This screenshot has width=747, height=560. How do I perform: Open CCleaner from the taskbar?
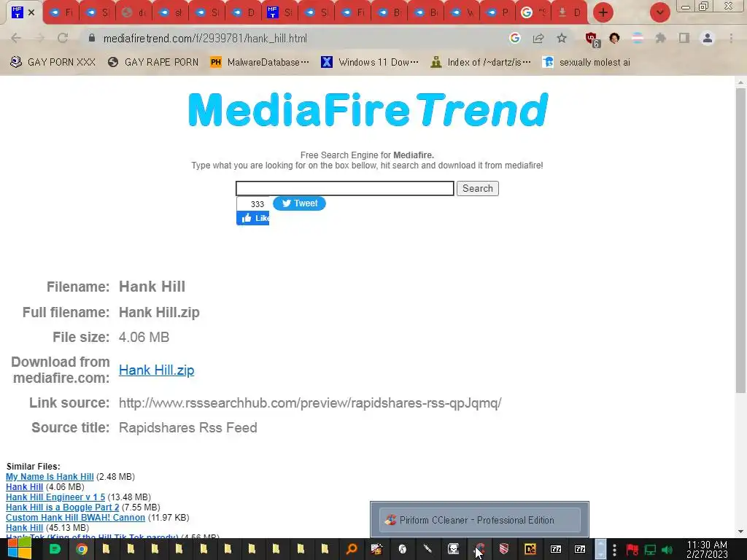point(479,549)
